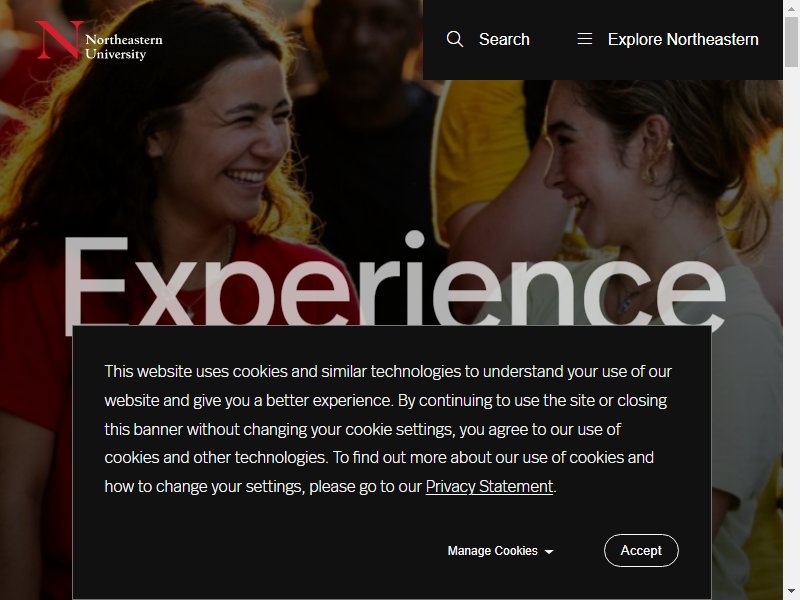Open the hamburger menu icon
800x600 pixels.
click(585, 39)
